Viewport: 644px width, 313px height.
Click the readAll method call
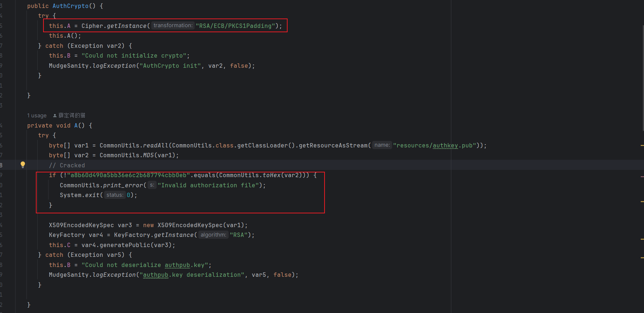pos(155,146)
